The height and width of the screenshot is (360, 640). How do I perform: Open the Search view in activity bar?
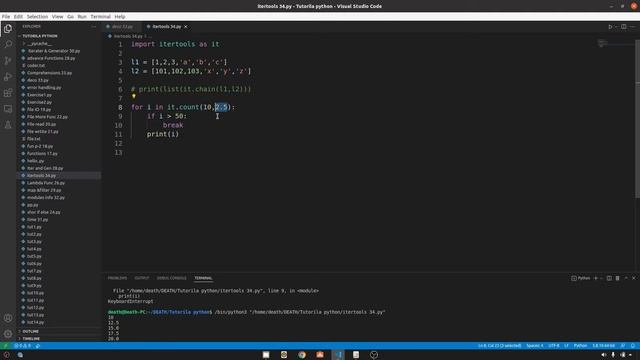point(8,44)
